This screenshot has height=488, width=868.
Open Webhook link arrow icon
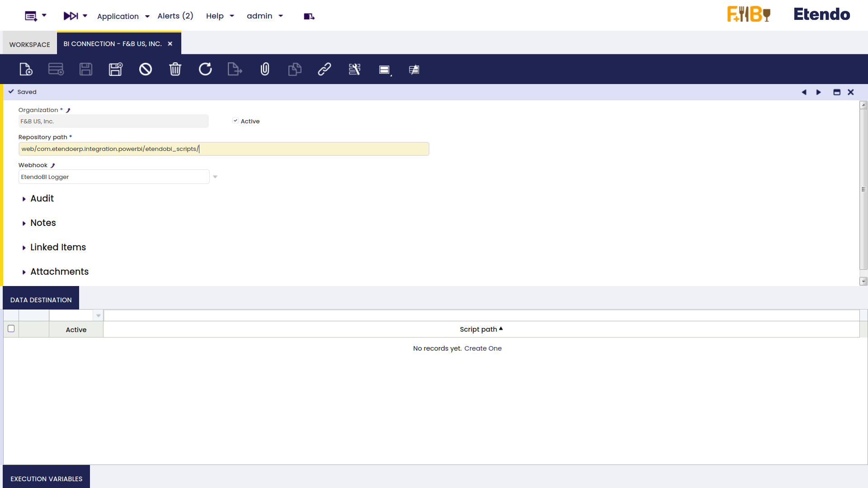(x=53, y=165)
